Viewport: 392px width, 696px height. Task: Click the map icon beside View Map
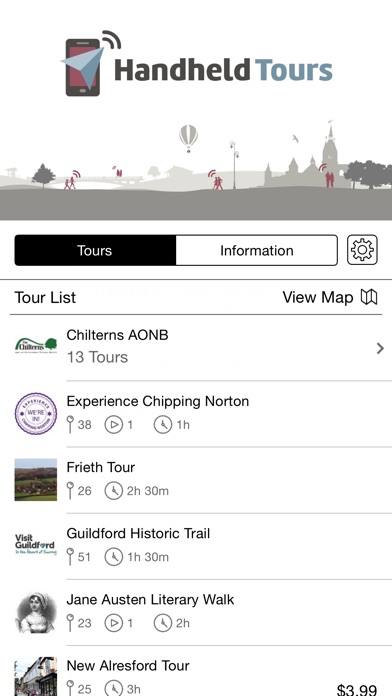(369, 297)
